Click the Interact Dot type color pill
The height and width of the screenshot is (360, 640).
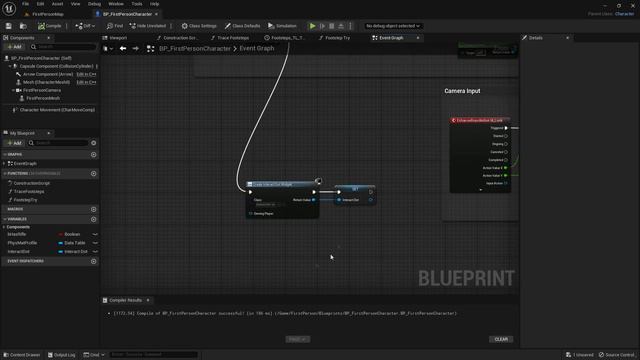60,251
